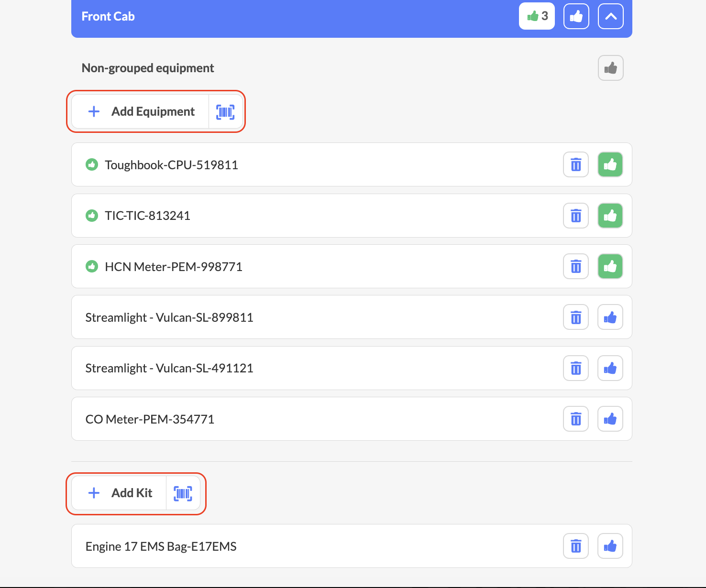Delete Streamlight - Vulcan-SL-491121 item
Viewport: 706px width, 588px height.
[576, 368]
